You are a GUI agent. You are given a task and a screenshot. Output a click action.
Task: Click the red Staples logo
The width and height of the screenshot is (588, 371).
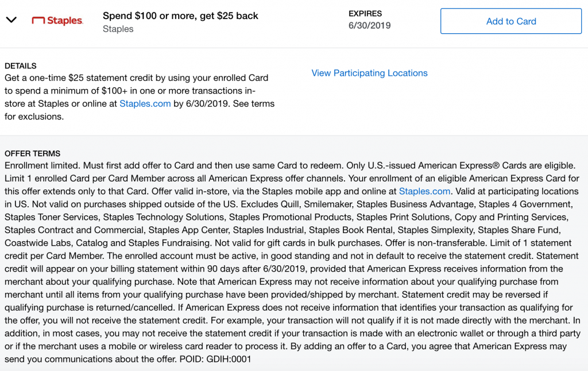pyautogui.click(x=57, y=21)
